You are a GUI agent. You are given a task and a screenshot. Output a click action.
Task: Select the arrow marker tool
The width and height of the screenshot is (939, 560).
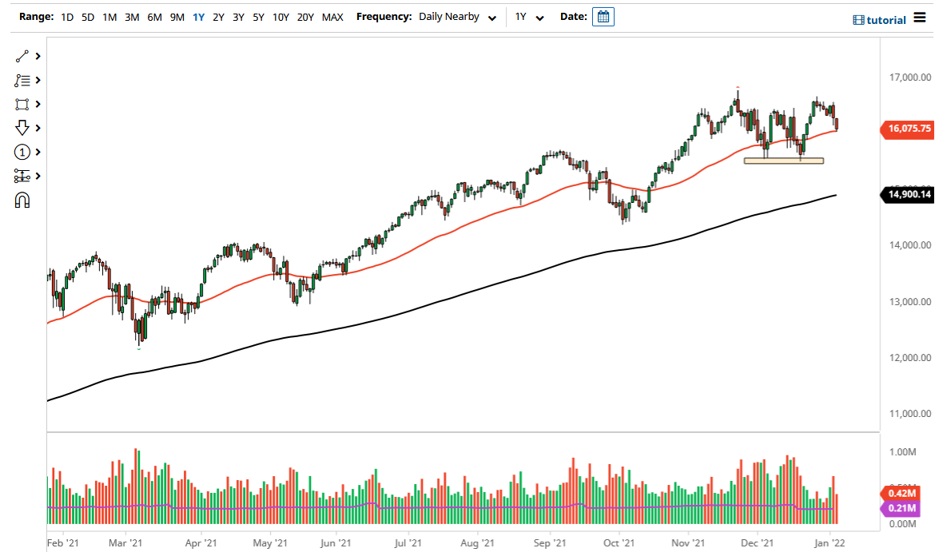tap(22, 128)
